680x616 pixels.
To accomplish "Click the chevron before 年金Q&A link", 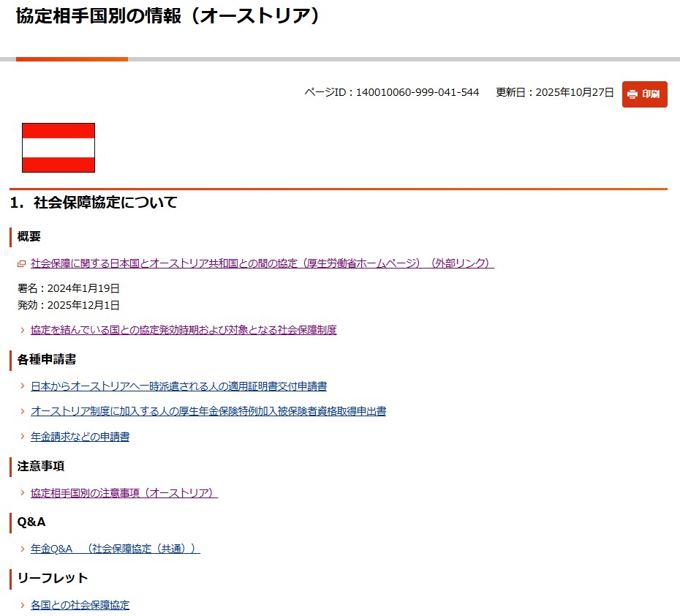I will coord(23,549).
